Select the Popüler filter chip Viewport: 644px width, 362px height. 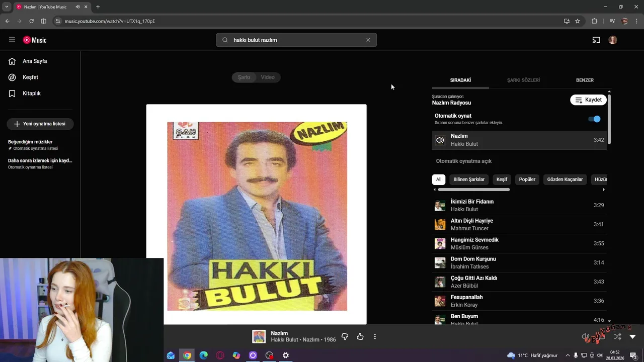pos(527,179)
